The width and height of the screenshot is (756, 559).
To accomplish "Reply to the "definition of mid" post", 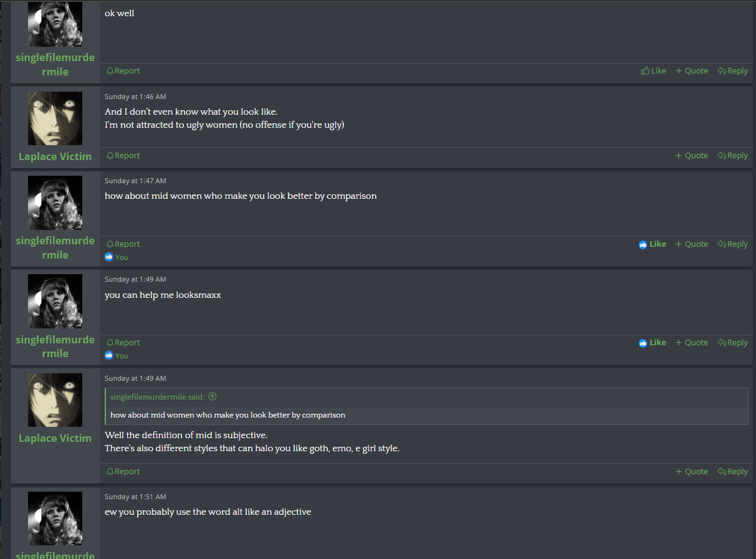I will pyautogui.click(x=732, y=472).
